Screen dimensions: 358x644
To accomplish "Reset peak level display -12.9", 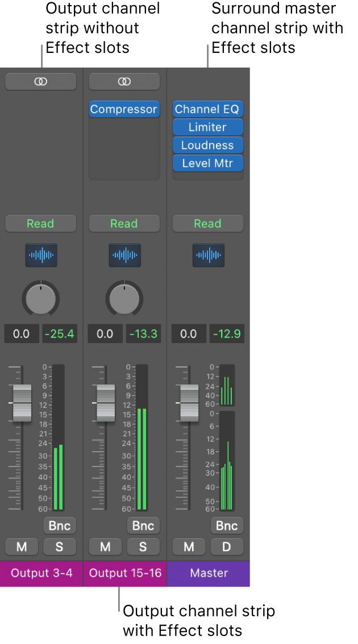I will [x=227, y=333].
